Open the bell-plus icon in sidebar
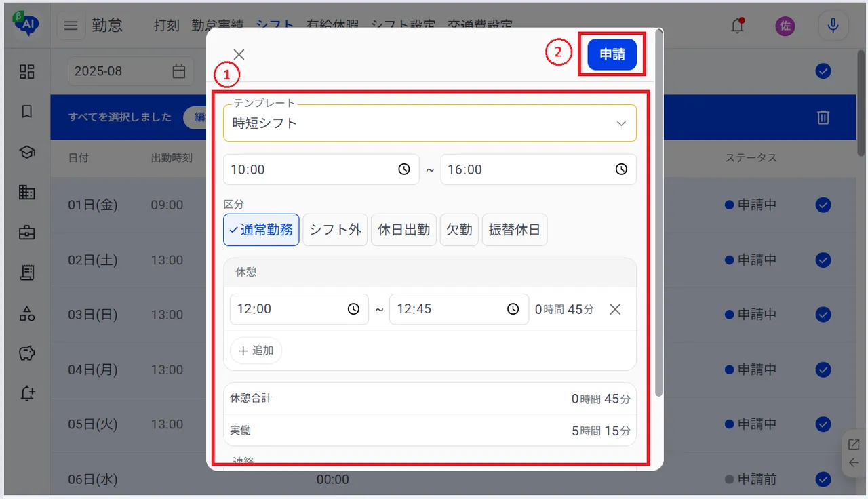868x499 pixels. pos(27,393)
